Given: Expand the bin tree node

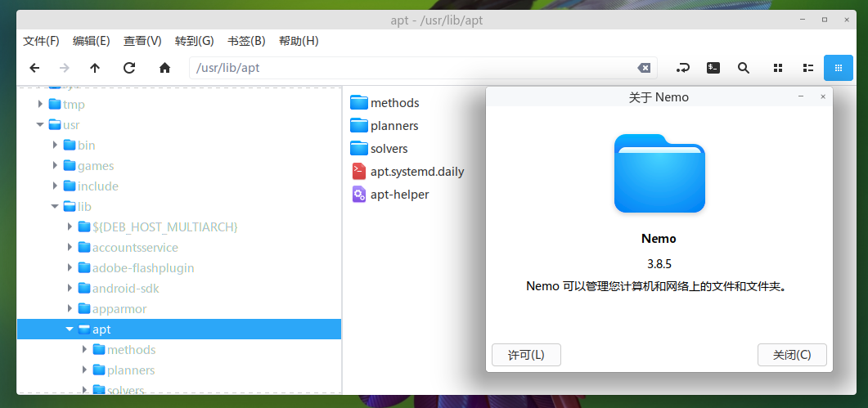Looking at the screenshot, I should tap(55, 145).
